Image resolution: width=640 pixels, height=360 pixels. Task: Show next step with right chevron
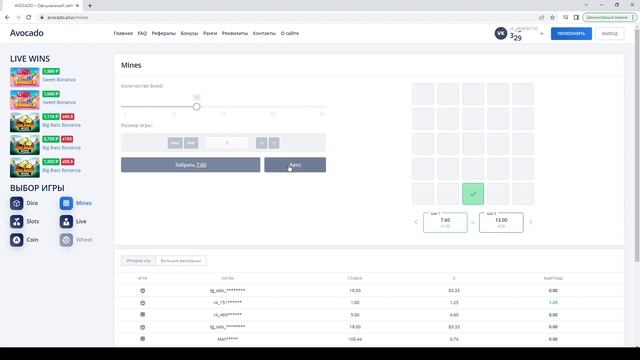[531, 222]
